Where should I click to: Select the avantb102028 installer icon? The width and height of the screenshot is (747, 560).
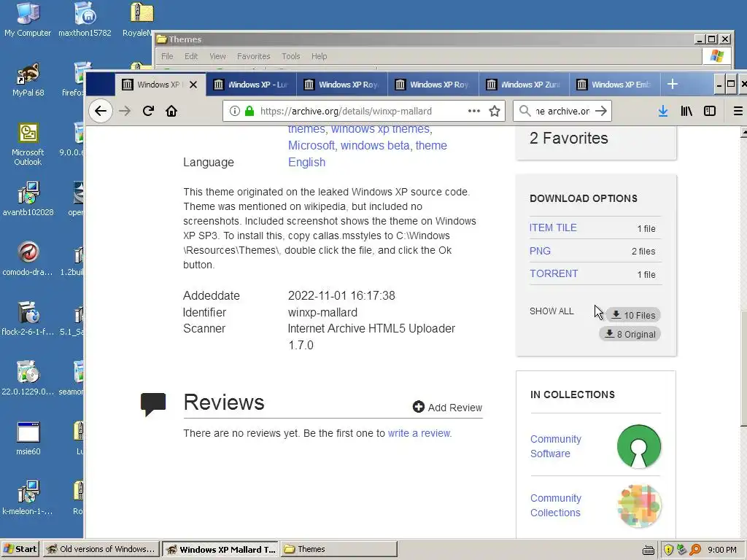(x=28, y=200)
